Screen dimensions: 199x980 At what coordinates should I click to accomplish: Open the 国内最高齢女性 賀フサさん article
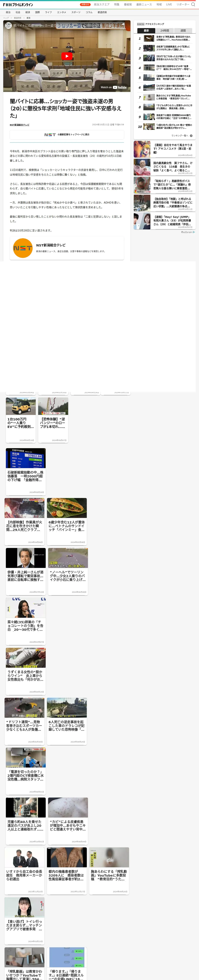point(164,167)
